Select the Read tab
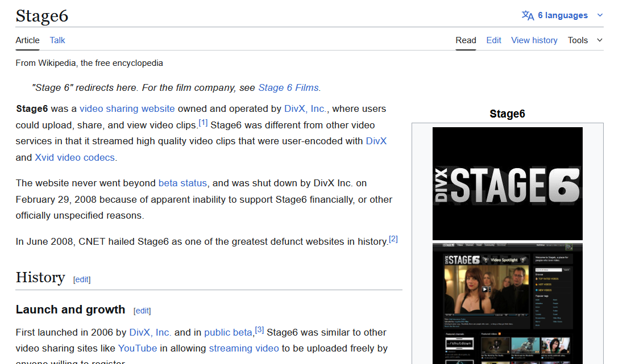631x364 pixels. 466,40
